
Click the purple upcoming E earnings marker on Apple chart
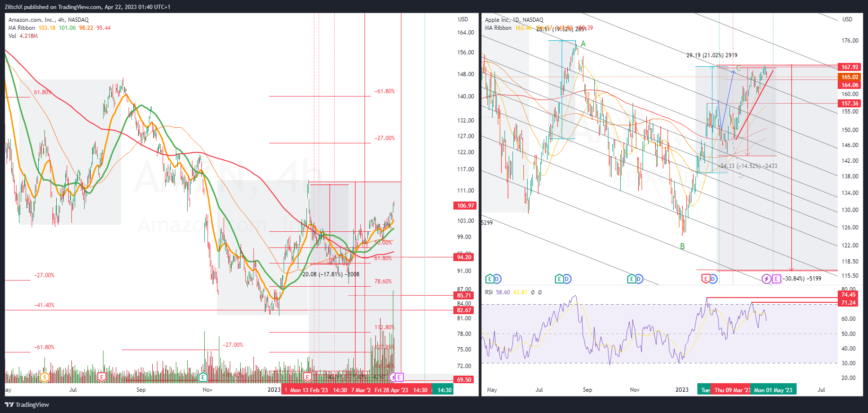click(x=776, y=279)
